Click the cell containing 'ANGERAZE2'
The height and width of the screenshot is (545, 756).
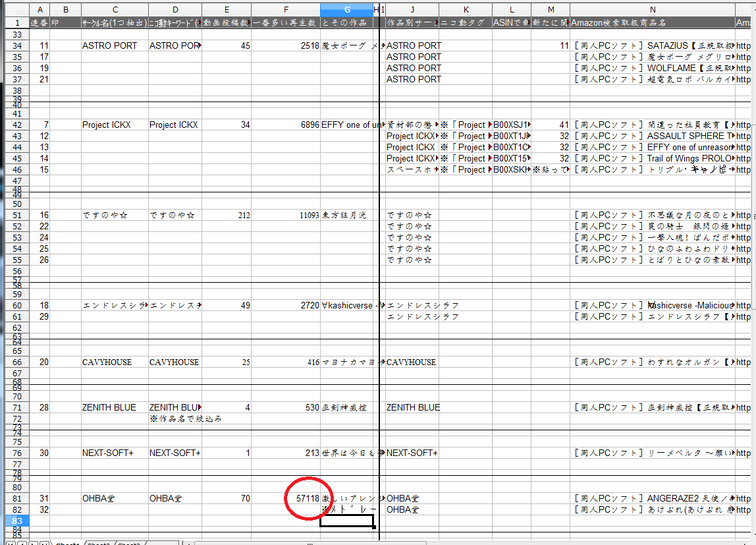653,498
